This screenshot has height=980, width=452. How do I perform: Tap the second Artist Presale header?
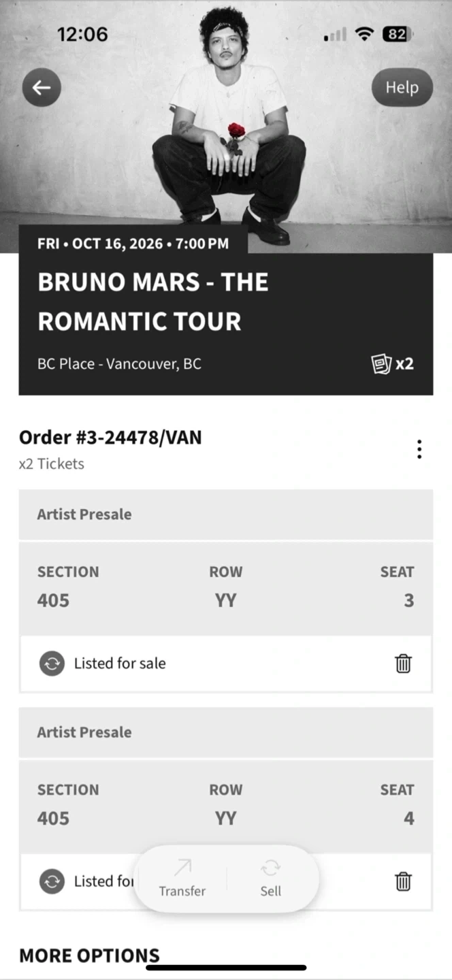[225, 732]
